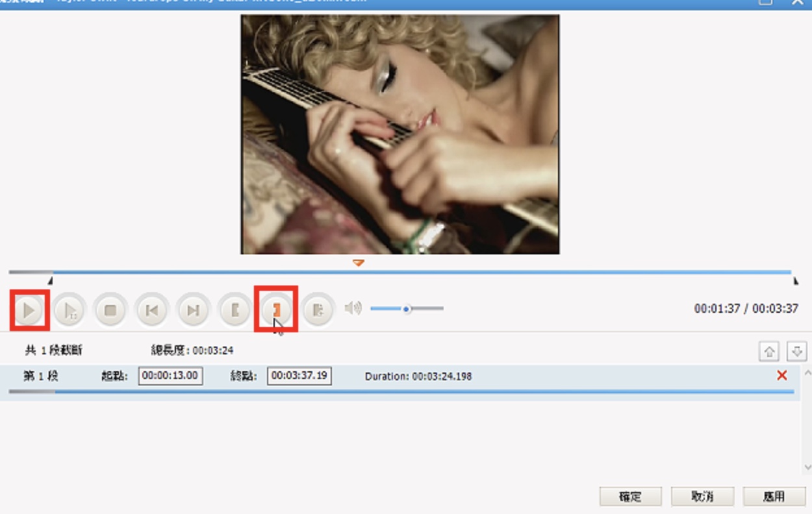The height and width of the screenshot is (514, 812).
Task: Click the video preview frame
Action: [x=400, y=134]
